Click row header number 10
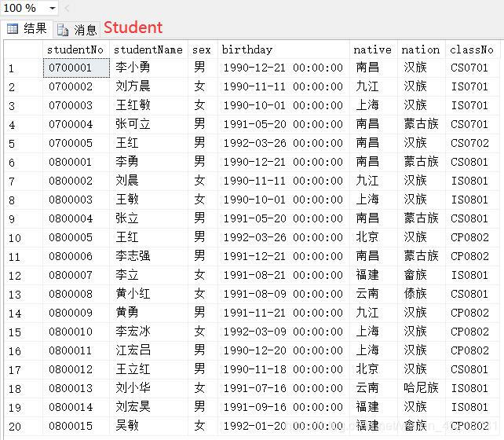Screen dimensions: 504x440 pos(15,238)
